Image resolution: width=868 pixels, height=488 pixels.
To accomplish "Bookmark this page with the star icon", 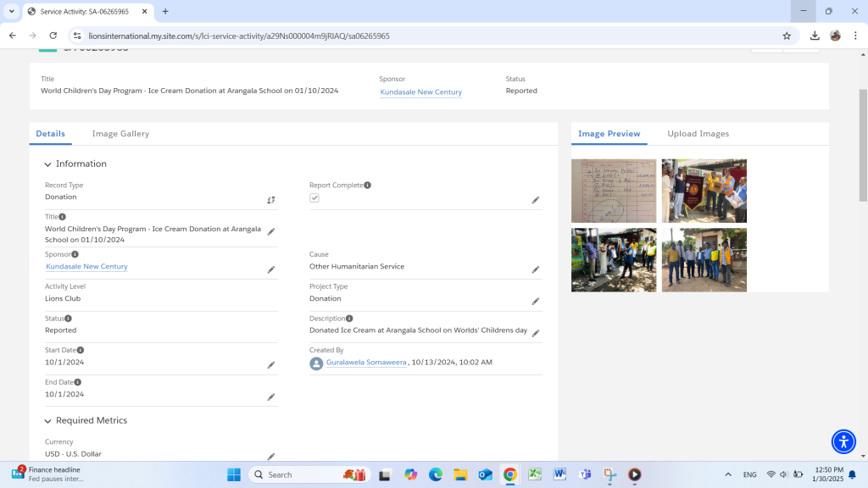I will 787,36.
